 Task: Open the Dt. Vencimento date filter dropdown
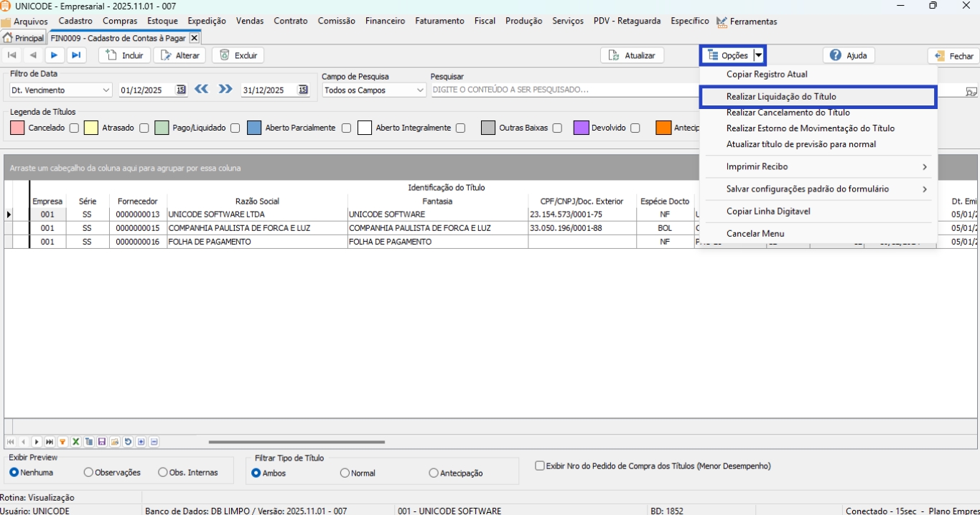106,90
